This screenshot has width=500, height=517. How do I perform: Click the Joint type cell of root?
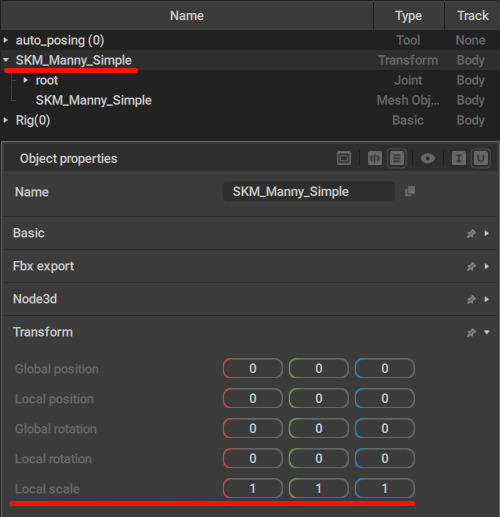[x=408, y=80]
